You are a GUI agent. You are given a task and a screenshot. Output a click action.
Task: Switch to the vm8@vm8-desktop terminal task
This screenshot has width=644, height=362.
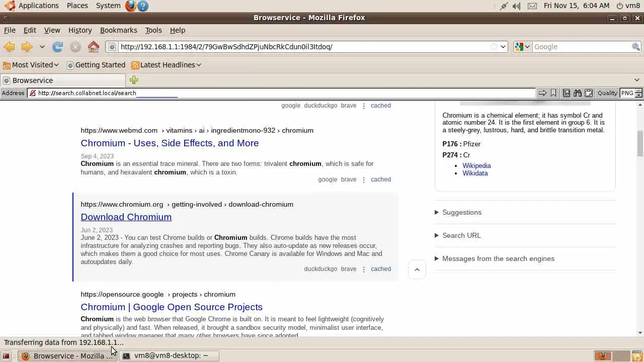click(170, 355)
